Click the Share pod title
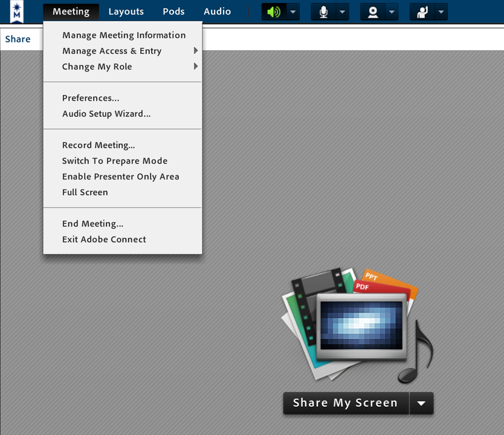 click(x=18, y=39)
